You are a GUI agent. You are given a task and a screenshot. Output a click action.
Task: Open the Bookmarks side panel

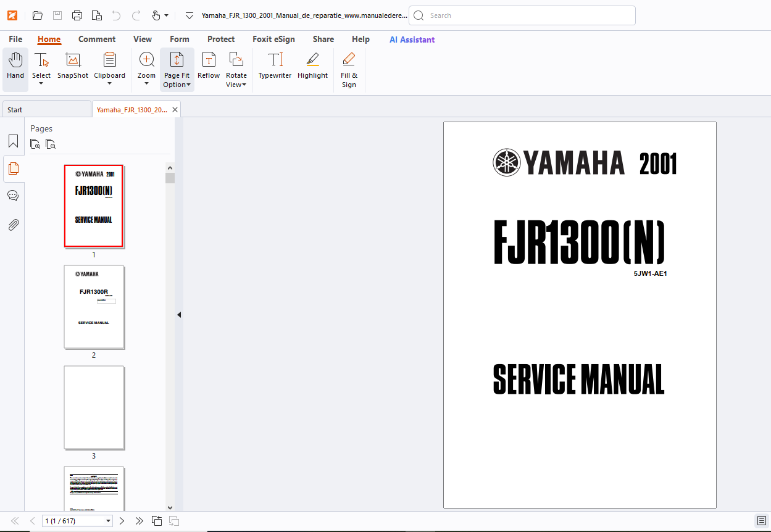13,141
